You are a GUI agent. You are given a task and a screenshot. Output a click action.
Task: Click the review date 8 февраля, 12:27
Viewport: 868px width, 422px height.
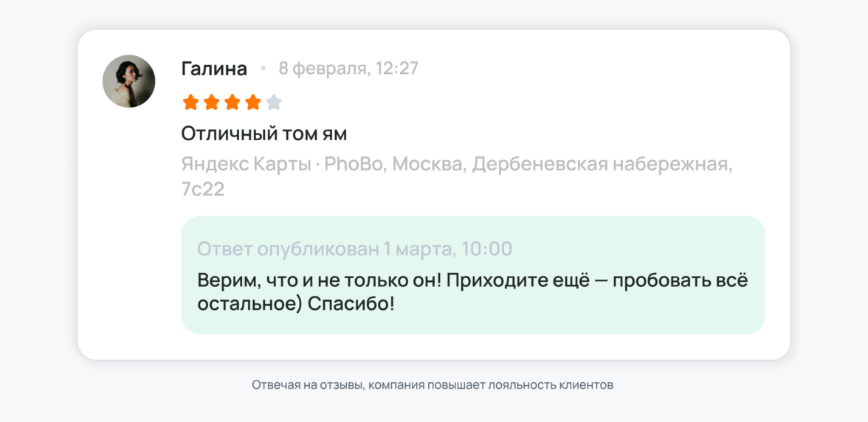click(348, 69)
